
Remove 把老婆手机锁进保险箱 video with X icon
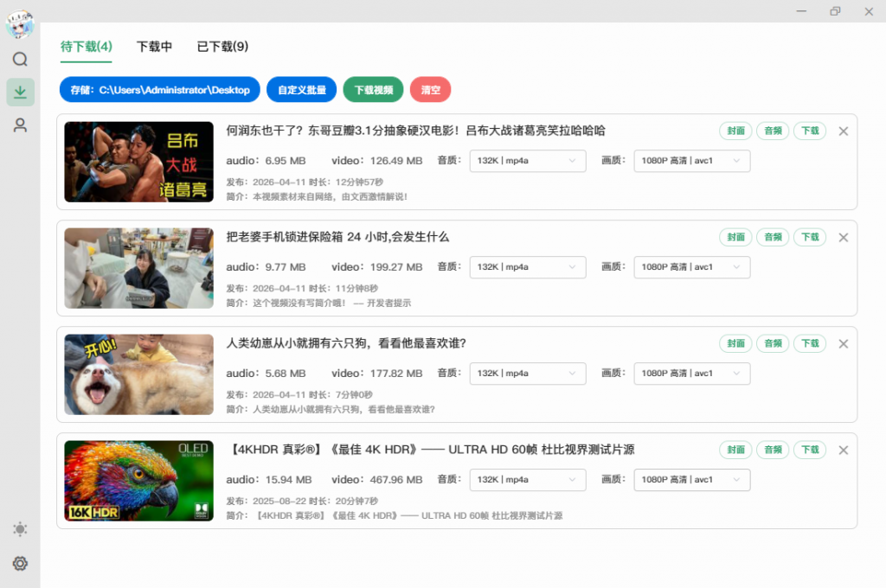click(x=844, y=238)
